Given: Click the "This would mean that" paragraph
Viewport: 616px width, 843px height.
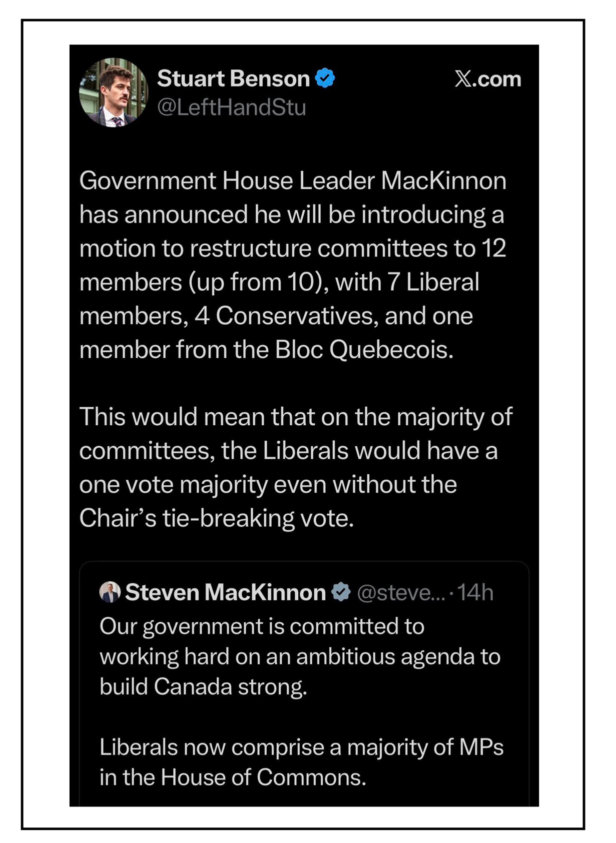Looking at the screenshot, I should pyautogui.click(x=295, y=417).
